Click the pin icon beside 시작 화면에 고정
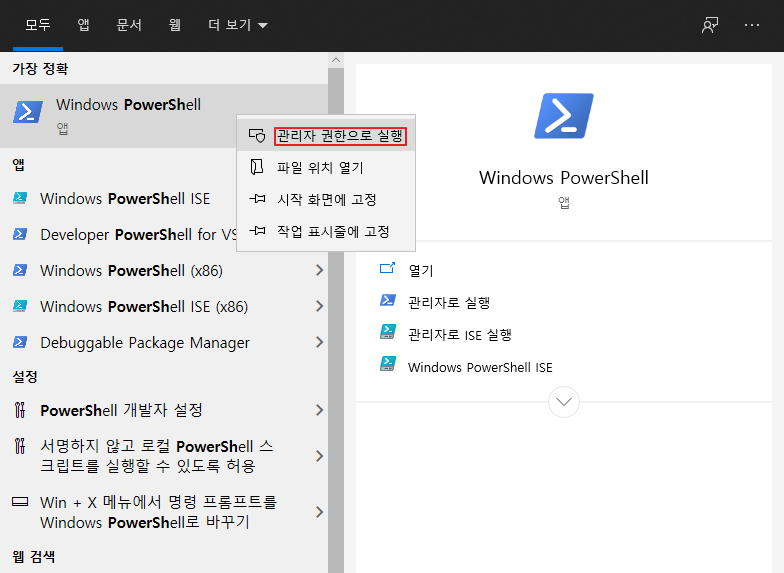Screen dimensions: 784x573 point(257,199)
